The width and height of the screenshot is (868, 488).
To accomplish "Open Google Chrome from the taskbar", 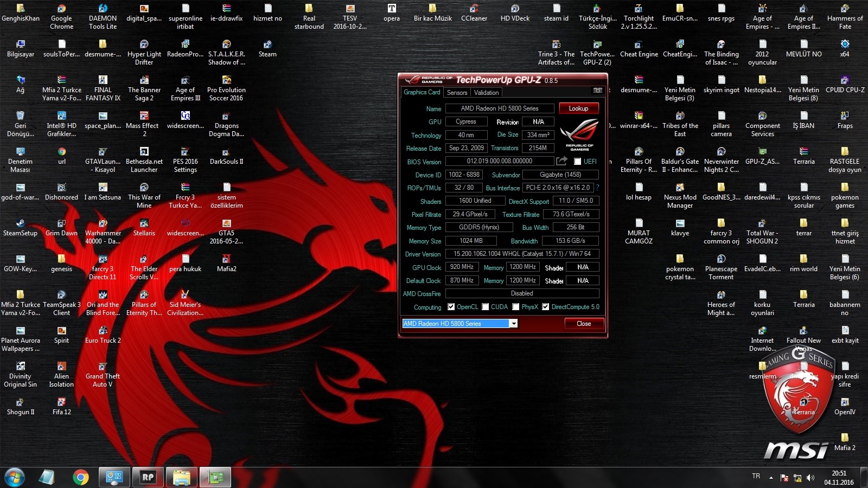I will (81, 477).
